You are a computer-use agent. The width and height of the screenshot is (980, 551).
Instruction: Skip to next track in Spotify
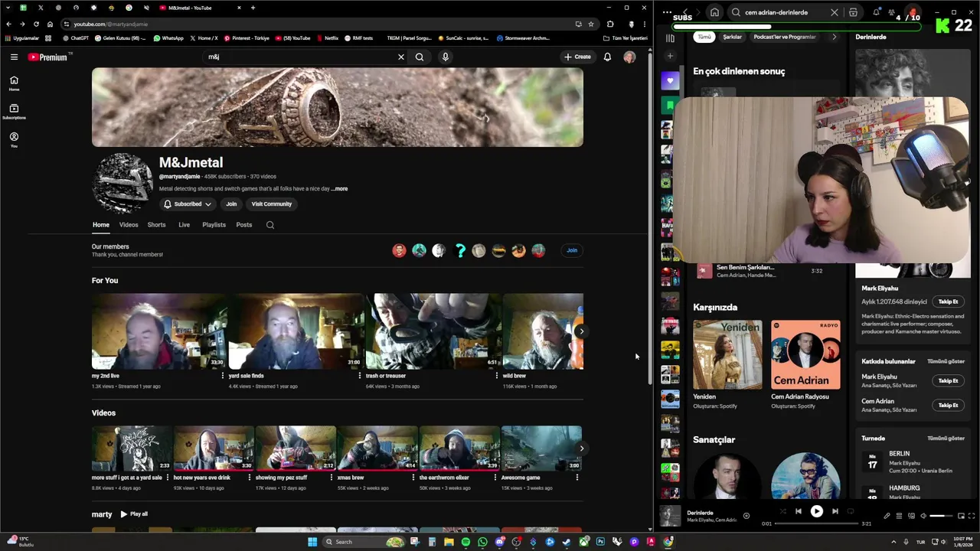click(x=835, y=511)
